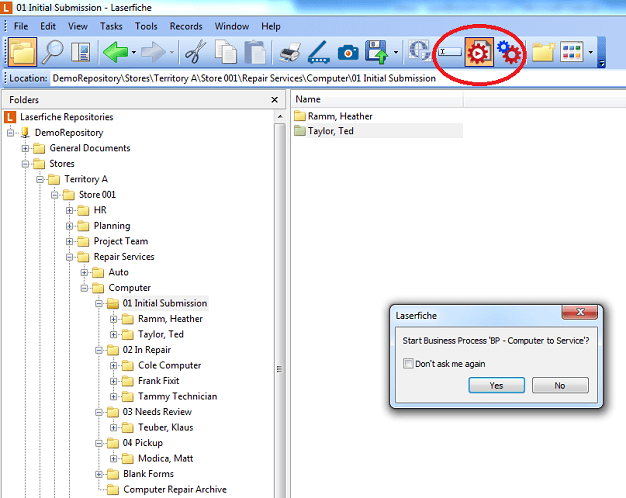Open the view grid dropdown arrow

(x=590, y=52)
